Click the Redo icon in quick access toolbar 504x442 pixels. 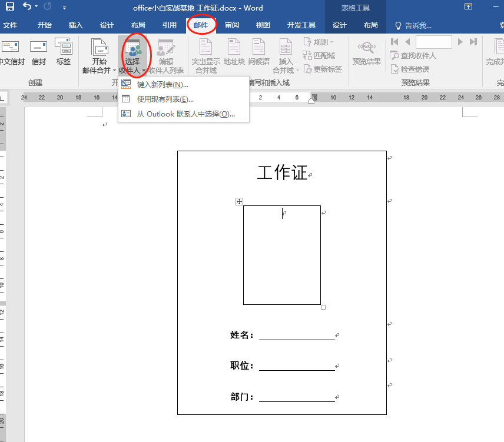coord(48,6)
